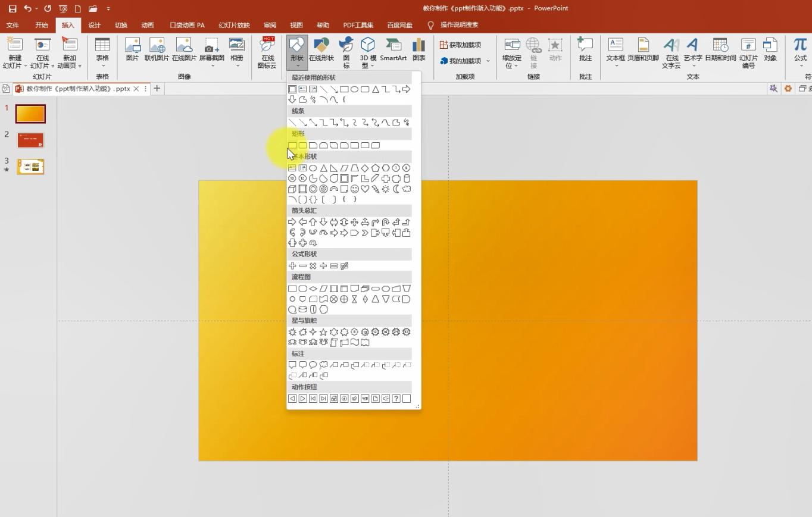This screenshot has height=517, width=812.
Task: Insert the help question mark action button
Action: pos(396,399)
